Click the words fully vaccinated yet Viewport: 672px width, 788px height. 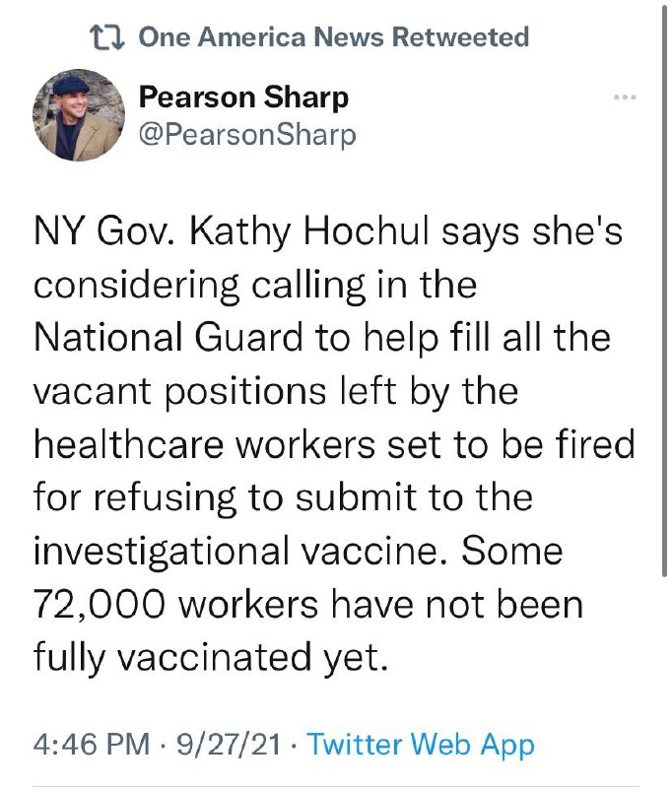207,657
